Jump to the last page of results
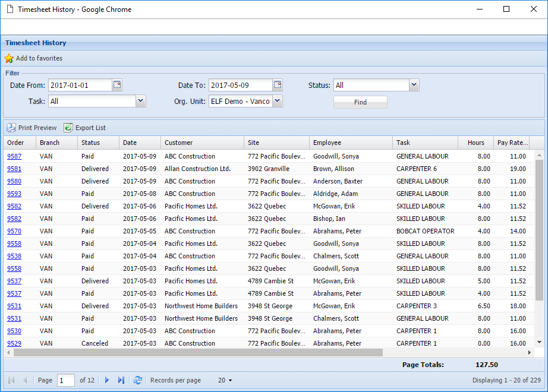548x392 pixels. point(121,380)
